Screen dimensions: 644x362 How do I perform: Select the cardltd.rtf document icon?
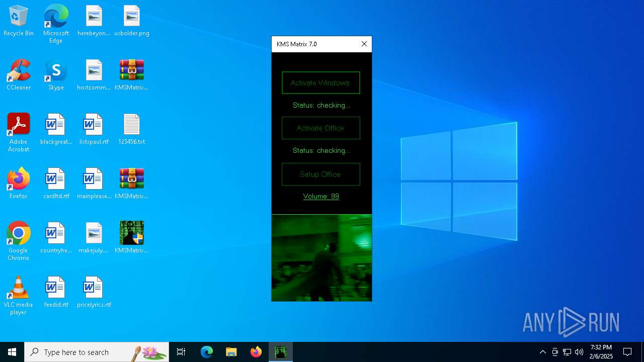tap(56, 184)
